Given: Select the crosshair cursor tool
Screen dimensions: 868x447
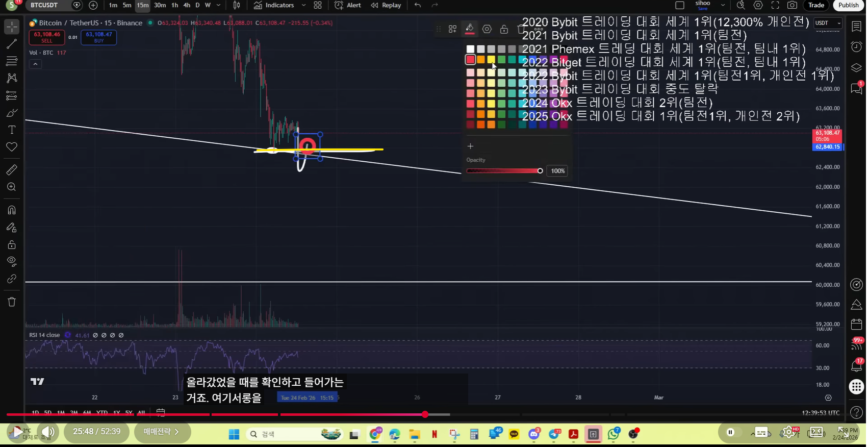Looking at the screenshot, I should click(x=12, y=27).
